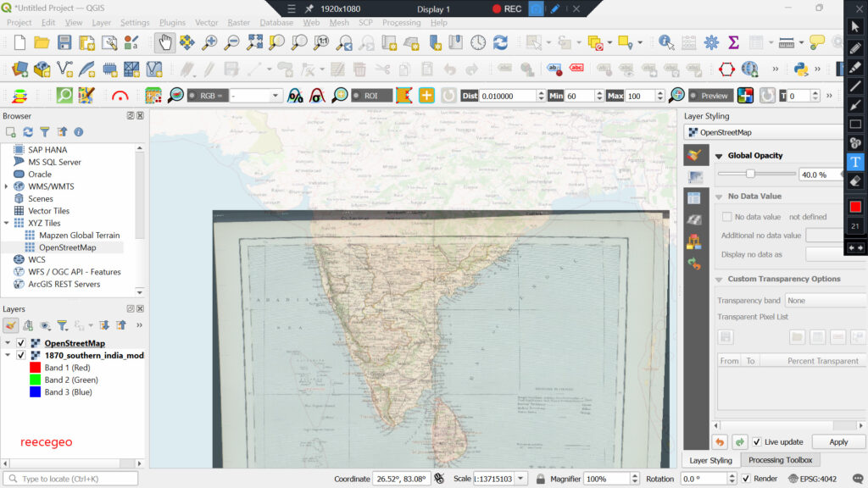
Task: Click the Type to locate search field
Action: click(x=70, y=479)
